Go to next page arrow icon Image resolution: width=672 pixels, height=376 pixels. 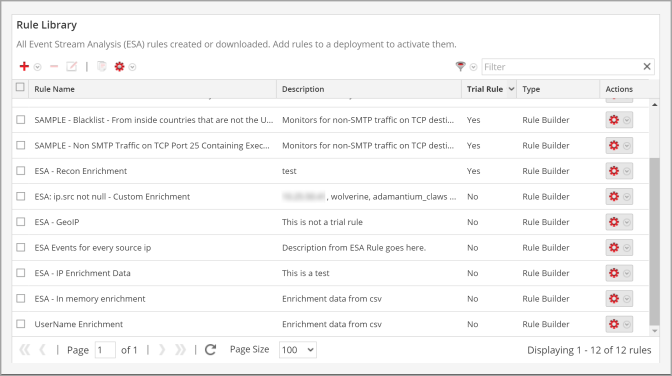(162, 350)
